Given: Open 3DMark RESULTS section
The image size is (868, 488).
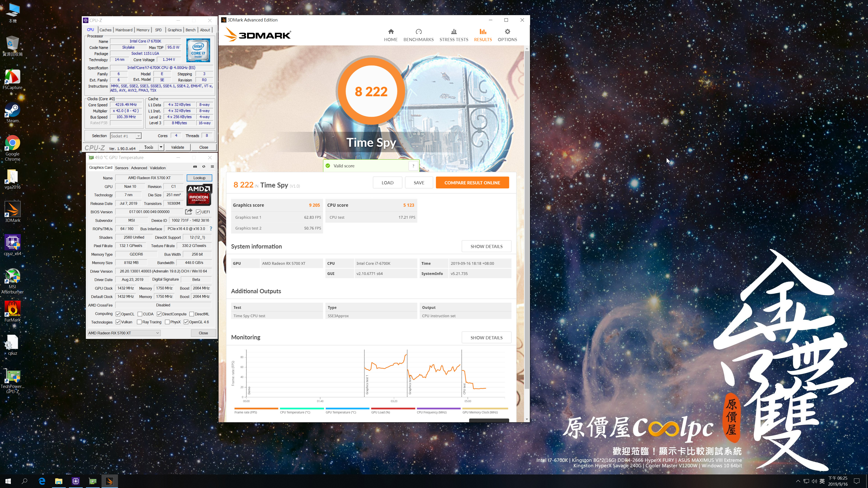Looking at the screenshot, I should (483, 35).
